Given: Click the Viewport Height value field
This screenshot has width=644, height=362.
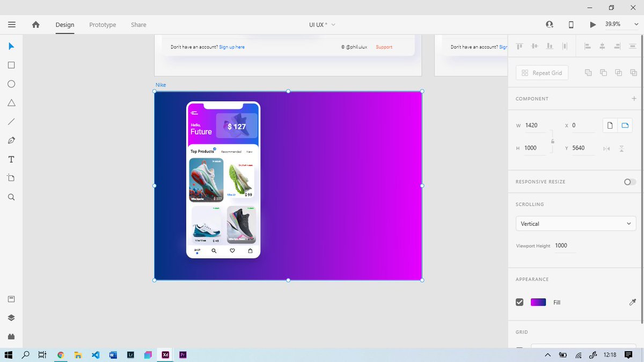Looking at the screenshot, I should tap(565, 246).
